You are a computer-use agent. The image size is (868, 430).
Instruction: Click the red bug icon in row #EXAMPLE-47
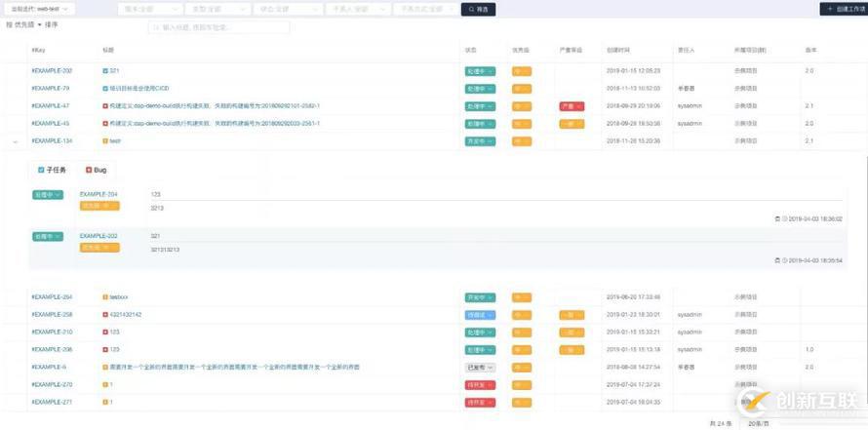tap(105, 105)
